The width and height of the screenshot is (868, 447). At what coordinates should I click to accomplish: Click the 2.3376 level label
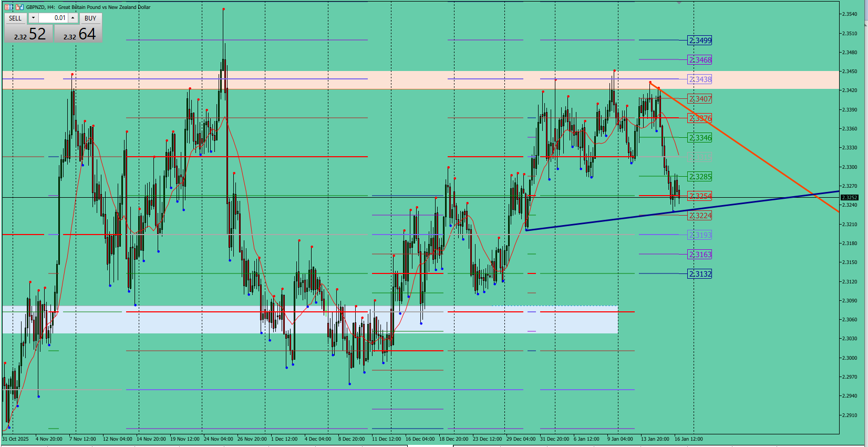(x=700, y=118)
